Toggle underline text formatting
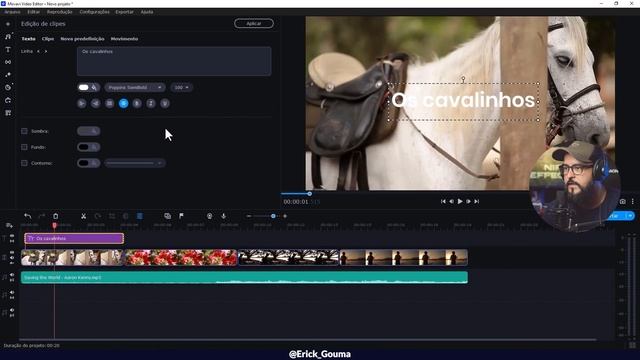This screenshot has height=360, width=640. pos(165,103)
